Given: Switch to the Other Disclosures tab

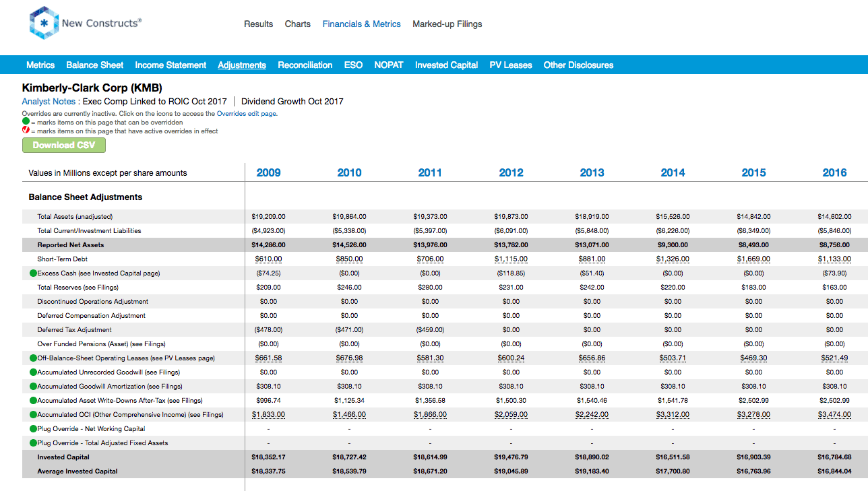Looking at the screenshot, I should [579, 65].
